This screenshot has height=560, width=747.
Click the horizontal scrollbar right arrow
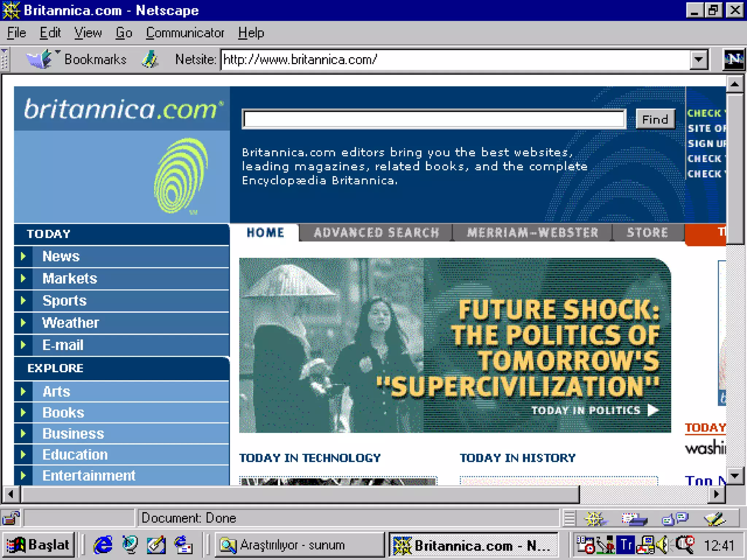[716, 494]
